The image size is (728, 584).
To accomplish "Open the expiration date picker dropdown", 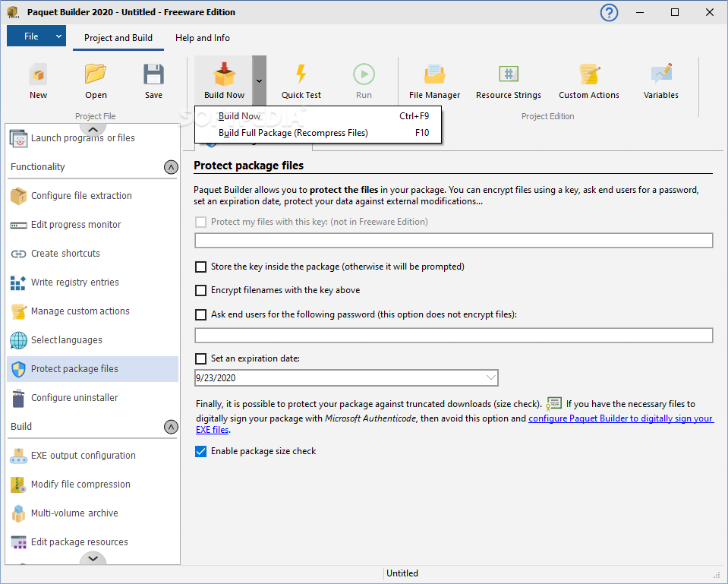I will click(x=490, y=377).
